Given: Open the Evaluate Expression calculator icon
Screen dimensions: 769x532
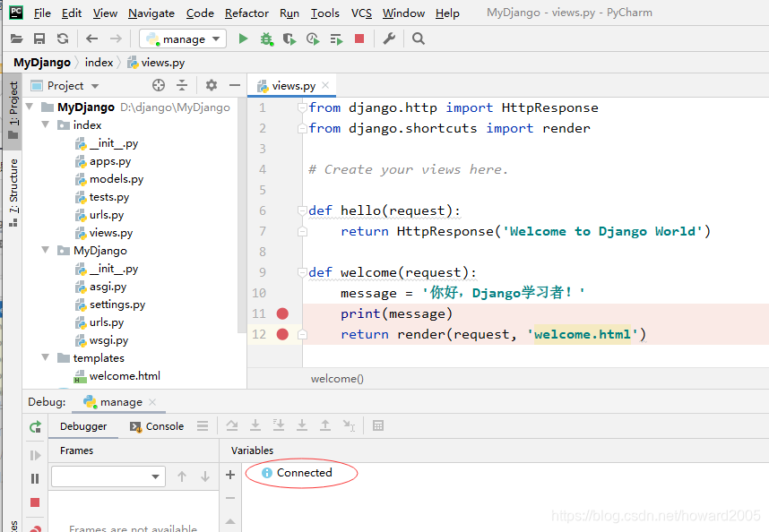Looking at the screenshot, I should click(x=378, y=425).
